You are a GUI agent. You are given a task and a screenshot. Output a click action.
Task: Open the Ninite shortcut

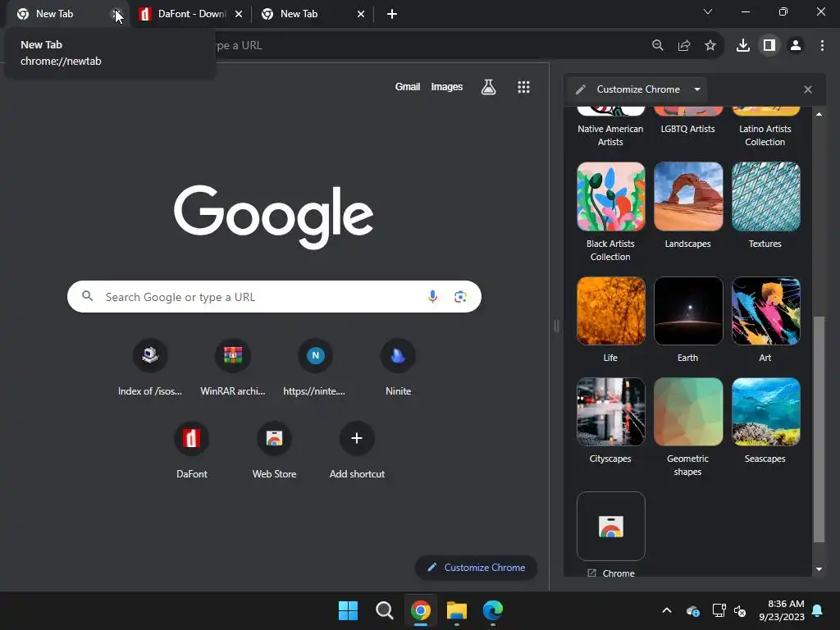[x=398, y=367]
